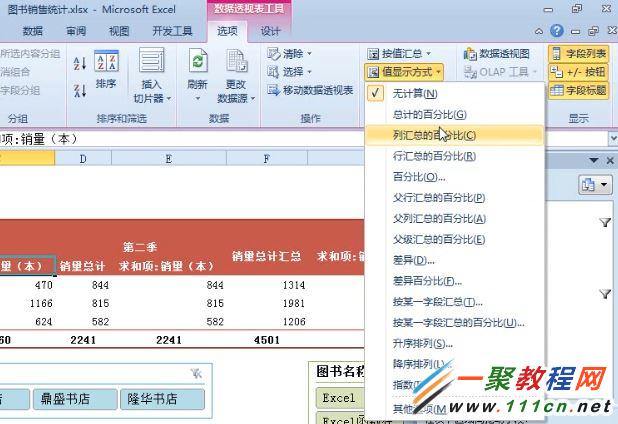
Task: Select column E header
Action: 169,159
